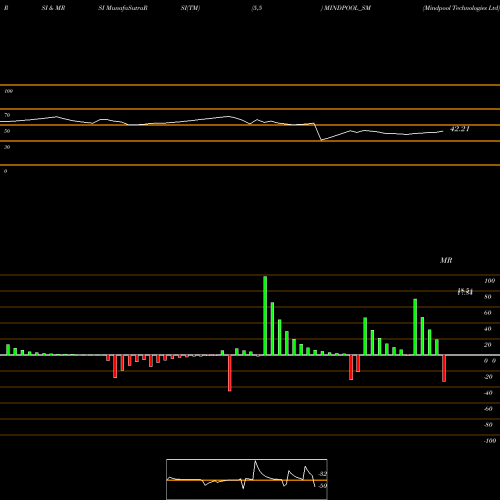
Task: Click the RSI axis label 100
Action: 8,91
